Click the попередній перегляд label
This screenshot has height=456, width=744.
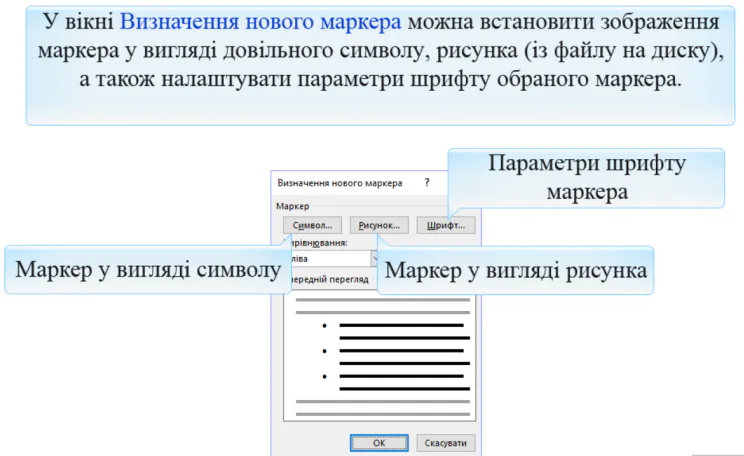330,280
